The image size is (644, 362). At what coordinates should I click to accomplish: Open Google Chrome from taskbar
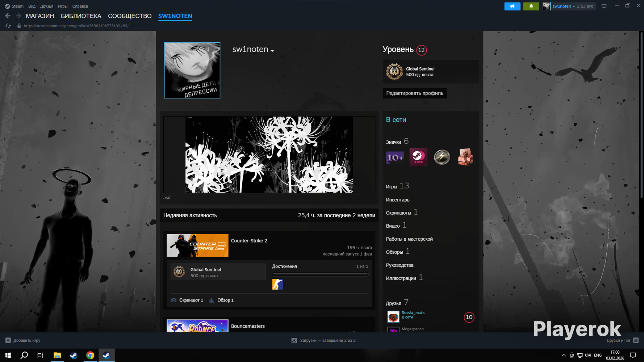[x=90, y=355]
